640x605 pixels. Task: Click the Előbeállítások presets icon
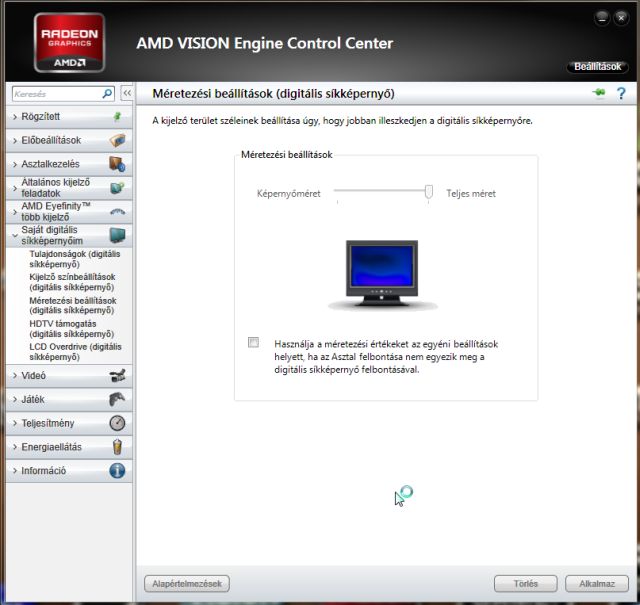118,140
